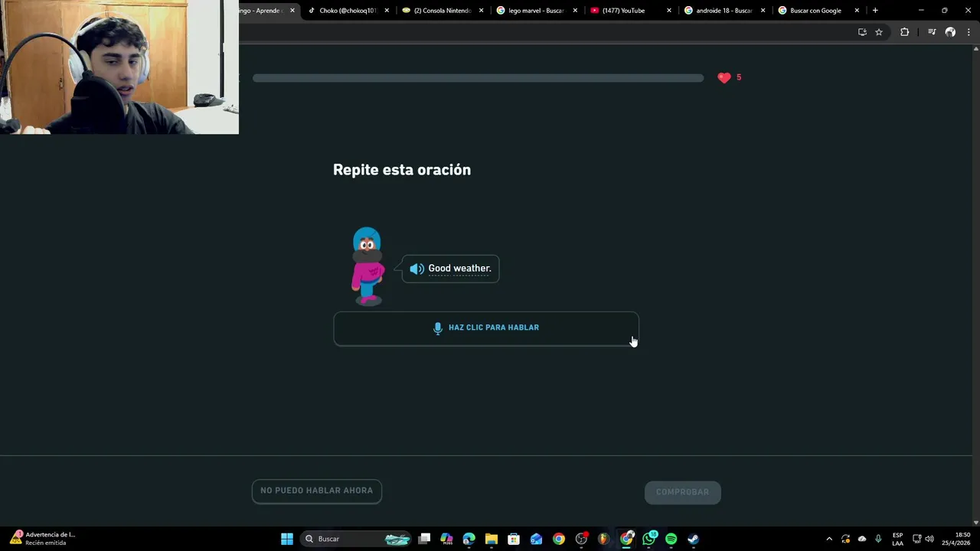
Task: Bookmark this page with the star icon
Action: (879, 32)
